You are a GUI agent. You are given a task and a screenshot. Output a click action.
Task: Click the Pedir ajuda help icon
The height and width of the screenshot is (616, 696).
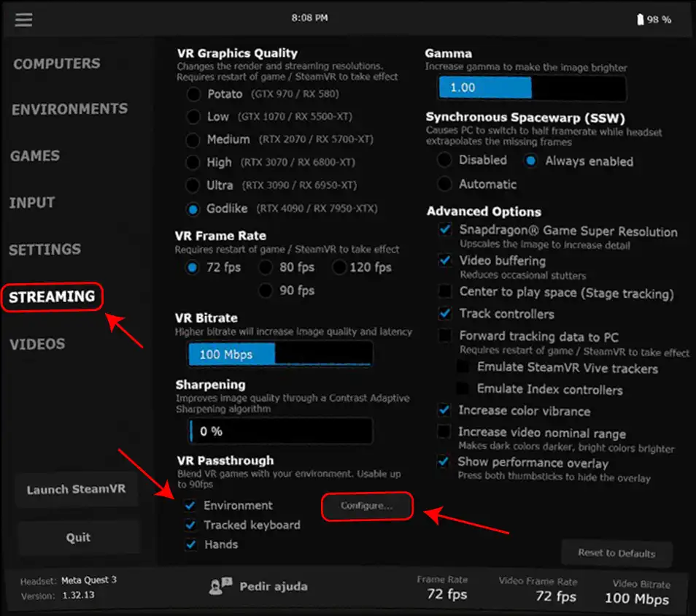220,586
